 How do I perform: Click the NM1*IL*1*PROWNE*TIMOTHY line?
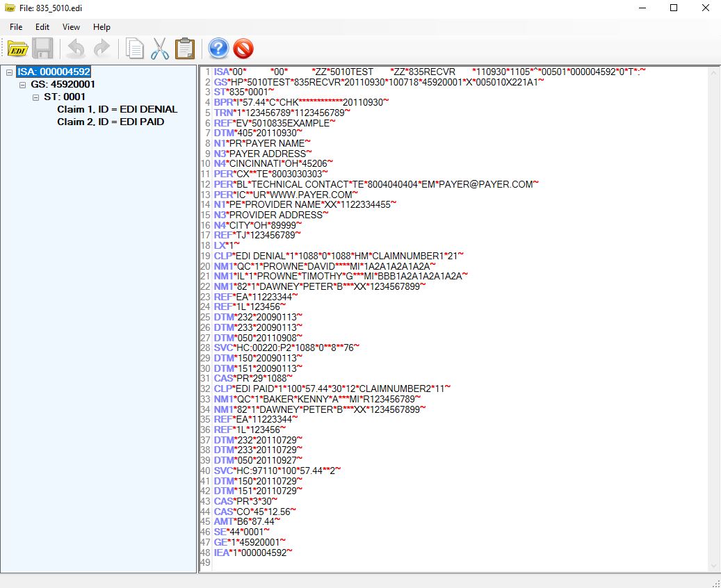341,276
